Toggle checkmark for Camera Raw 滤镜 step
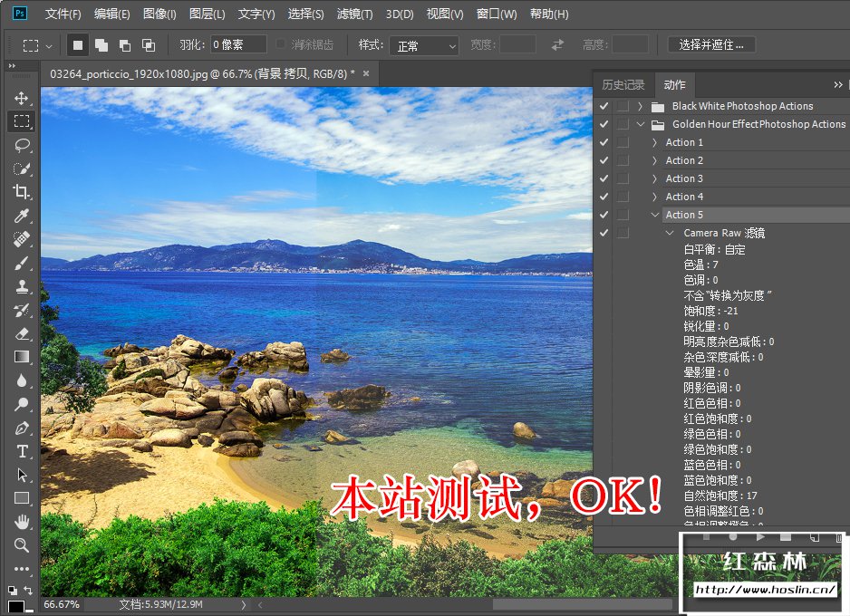The image size is (850, 616). (x=604, y=233)
